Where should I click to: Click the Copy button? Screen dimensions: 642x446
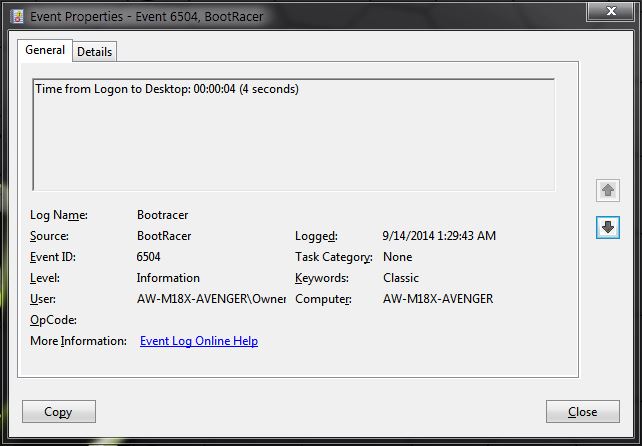pos(59,412)
